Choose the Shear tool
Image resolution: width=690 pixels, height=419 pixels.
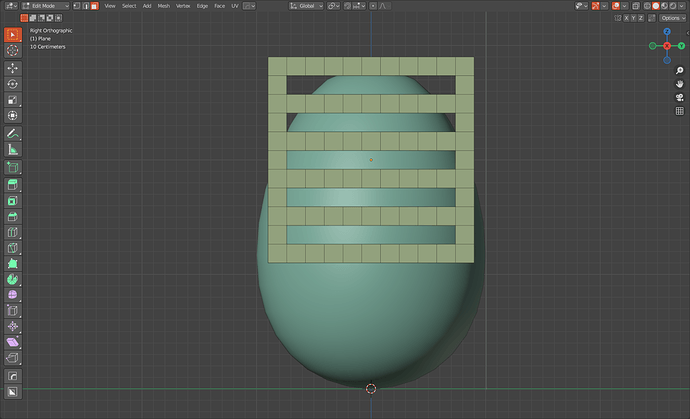tap(13, 342)
